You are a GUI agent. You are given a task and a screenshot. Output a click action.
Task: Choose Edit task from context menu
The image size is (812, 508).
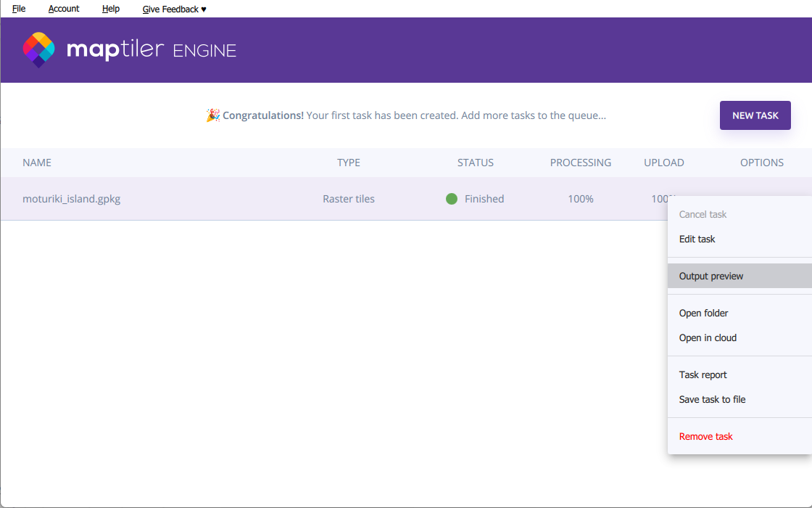697,239
